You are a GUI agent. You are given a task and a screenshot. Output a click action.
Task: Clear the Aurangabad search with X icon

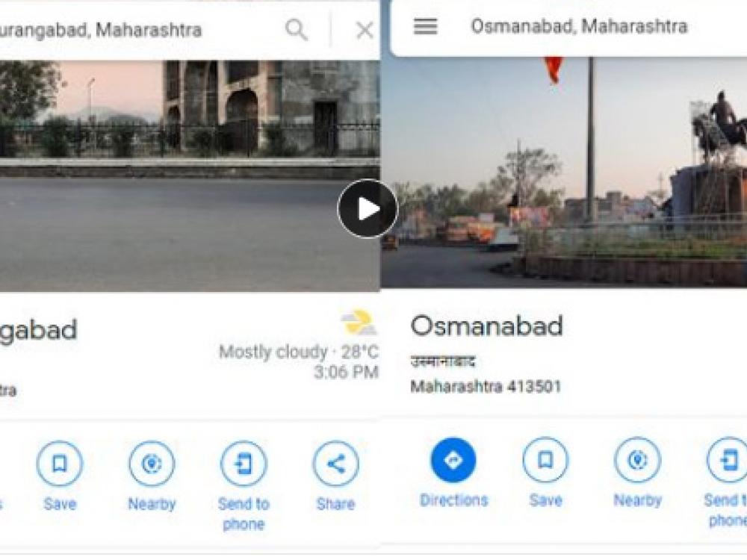(365, 31)
